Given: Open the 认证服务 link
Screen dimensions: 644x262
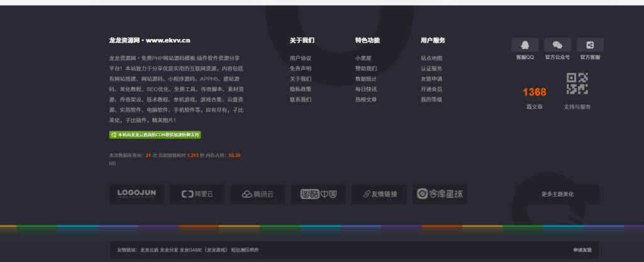Looking at the screenshot, I should (x=431, y=68).
